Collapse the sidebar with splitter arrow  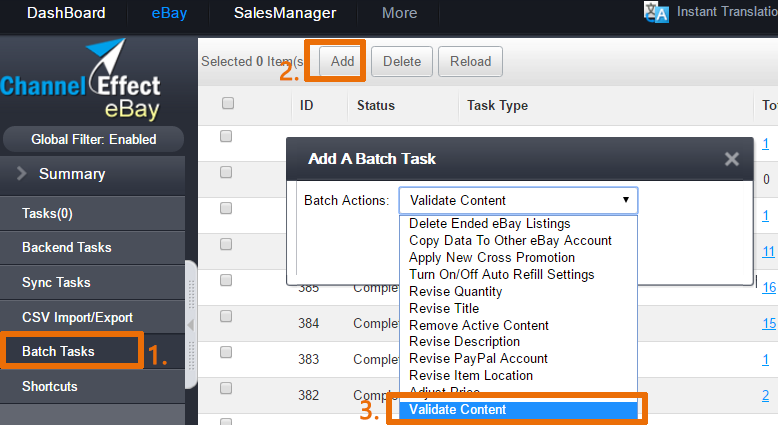191,325
